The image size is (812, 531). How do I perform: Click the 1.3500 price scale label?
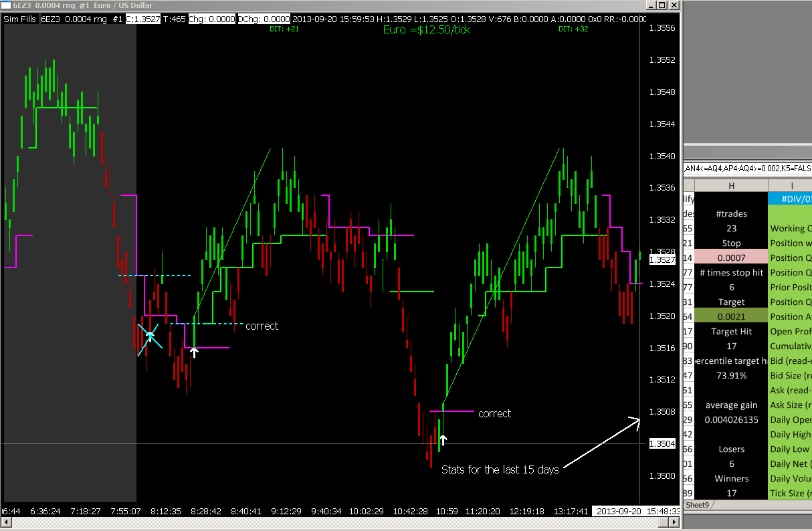[662, 475]
